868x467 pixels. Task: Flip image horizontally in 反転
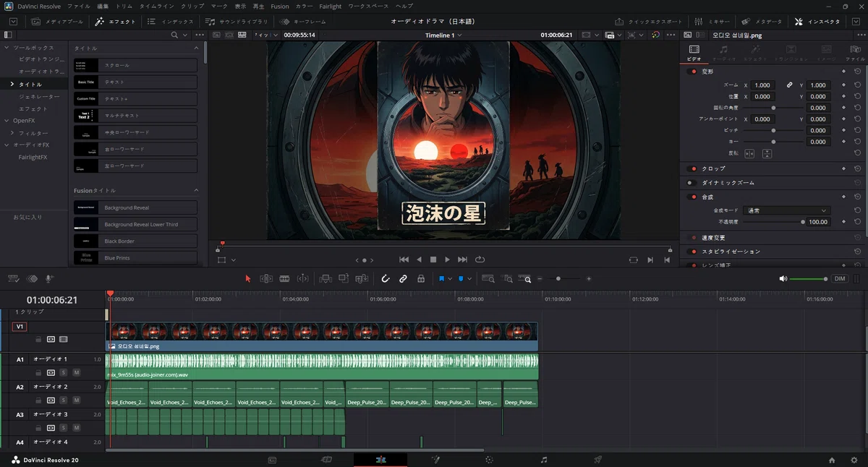pyautogui.click(x=749, y=153)
